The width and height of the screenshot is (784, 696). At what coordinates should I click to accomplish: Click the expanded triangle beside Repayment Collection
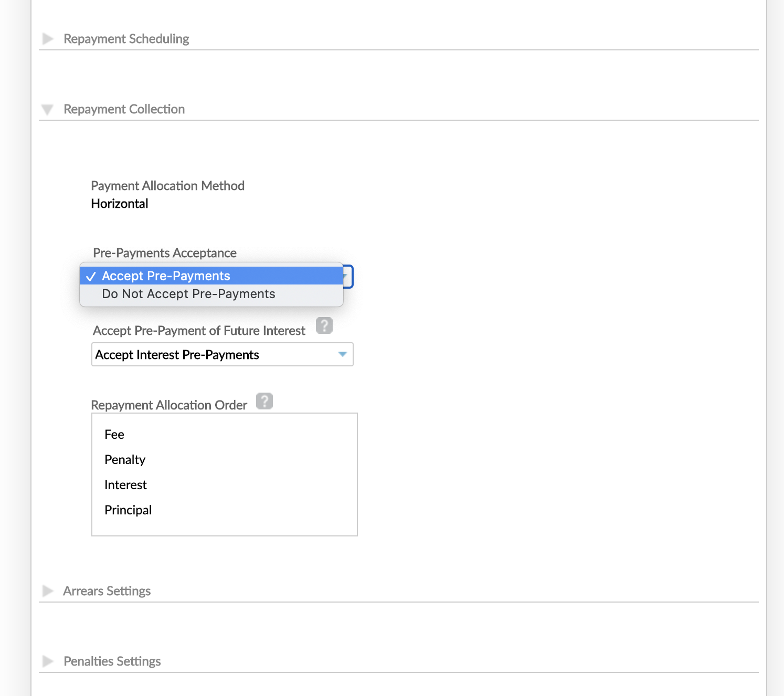click(x=48, y=109)
